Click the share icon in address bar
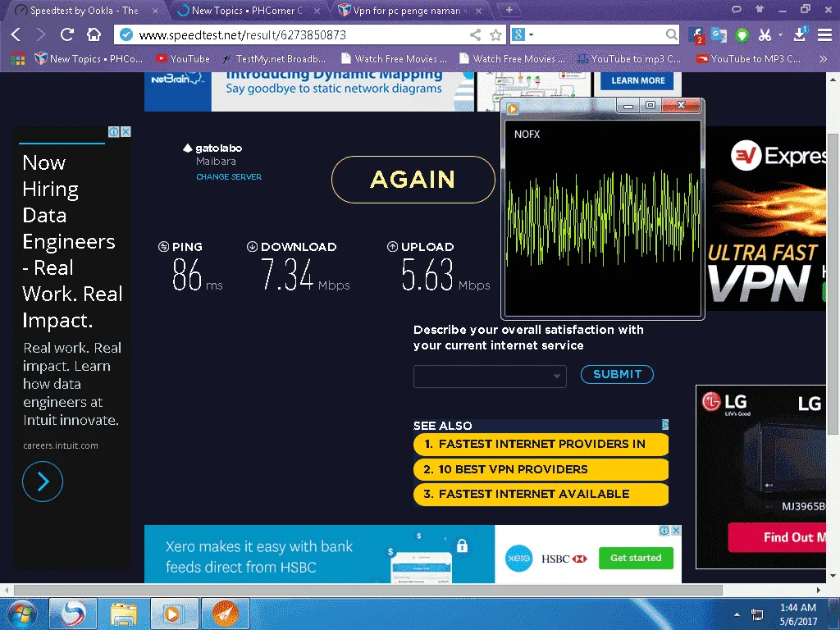This screenshot has height=630, width=840. pyautogui.click(x=475, y=34)
